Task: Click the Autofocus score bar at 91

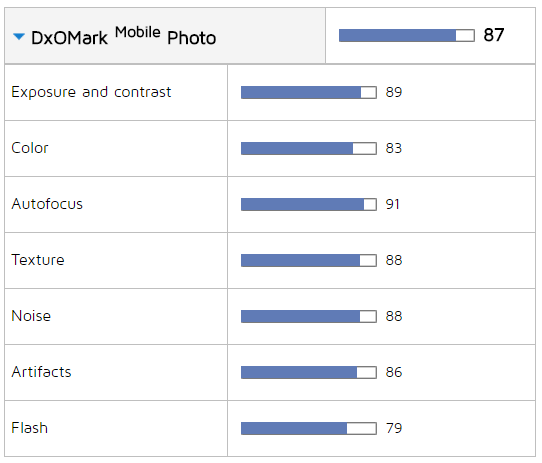Action: (x=309, y=204)
